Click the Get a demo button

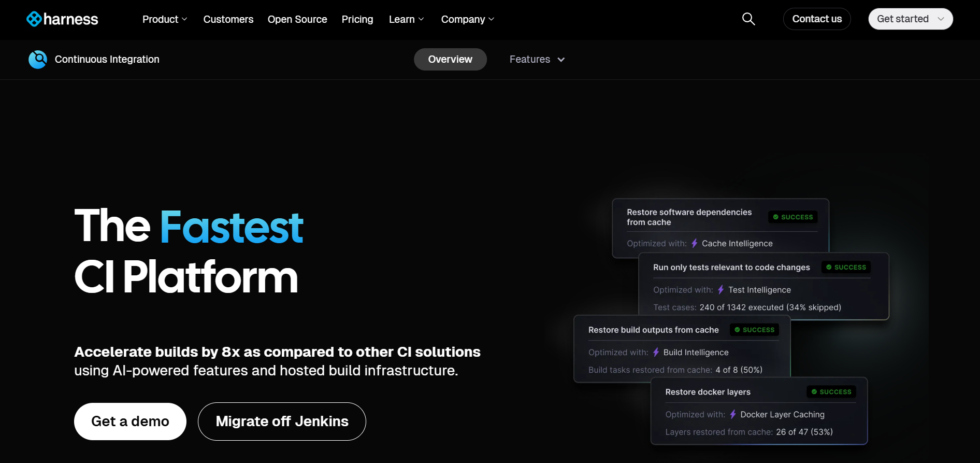(x=130, y=422)
